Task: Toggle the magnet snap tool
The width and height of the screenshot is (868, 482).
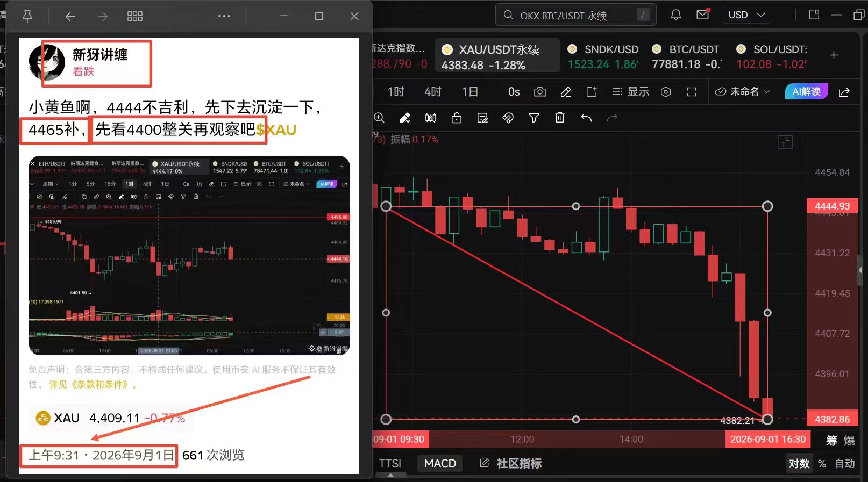Action: pos(508,118)
